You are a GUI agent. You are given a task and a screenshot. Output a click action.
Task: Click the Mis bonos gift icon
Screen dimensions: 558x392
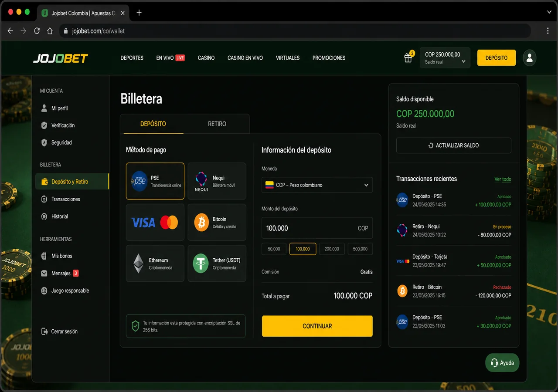point(44,256)
